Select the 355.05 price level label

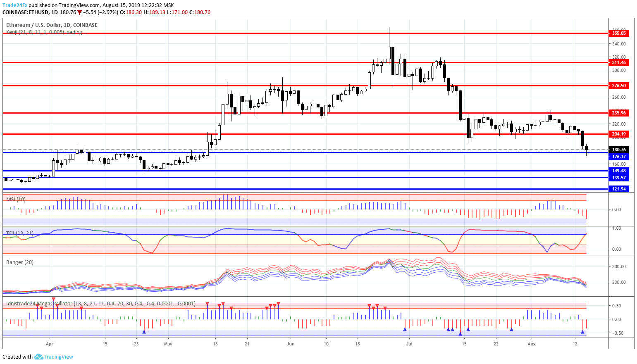[619, 33]
